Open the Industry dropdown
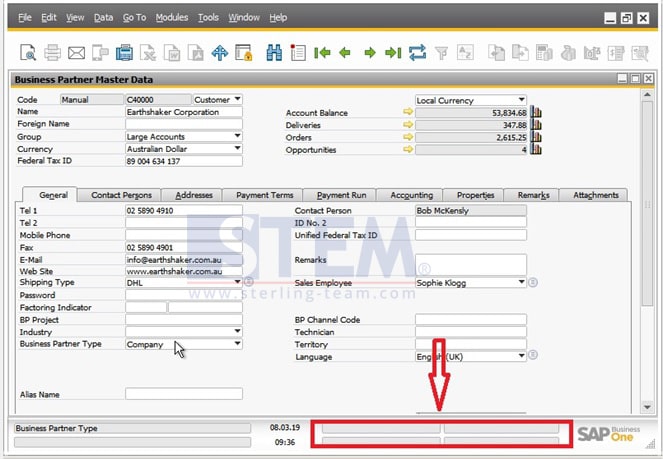663x459 pixels. click(x=238, y=331)
